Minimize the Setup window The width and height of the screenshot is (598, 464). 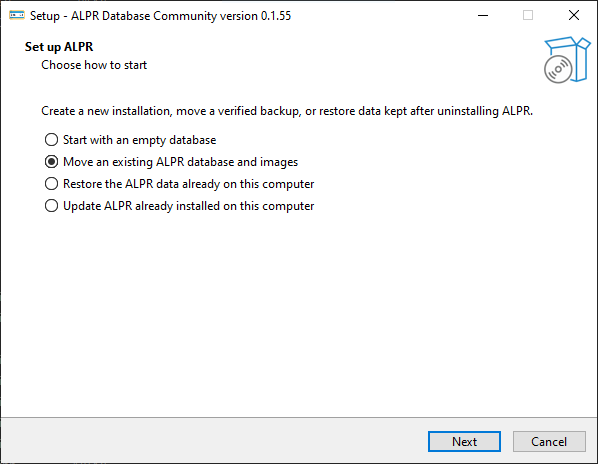pos(483,16)
